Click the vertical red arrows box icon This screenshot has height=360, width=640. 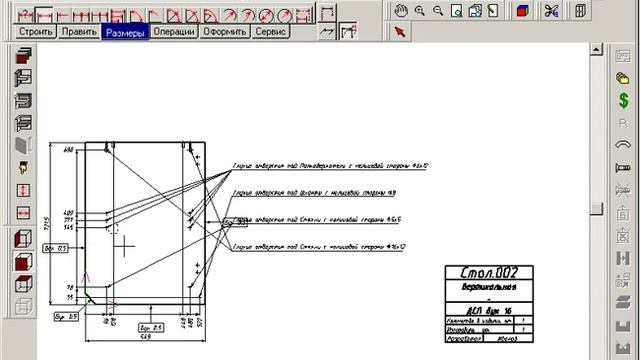click(x=23, y=190)
